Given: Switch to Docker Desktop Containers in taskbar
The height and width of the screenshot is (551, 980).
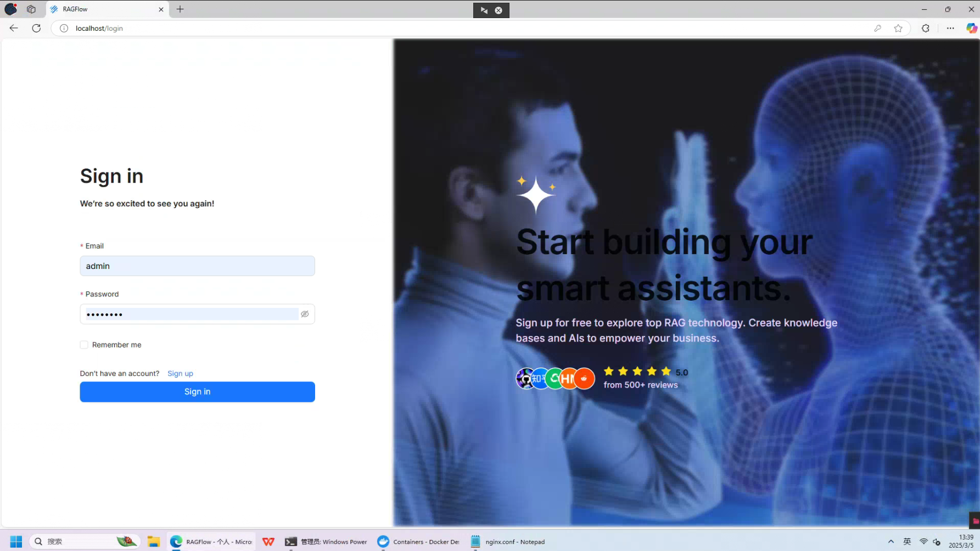Looking at the screenshot, I should [418, 542].
